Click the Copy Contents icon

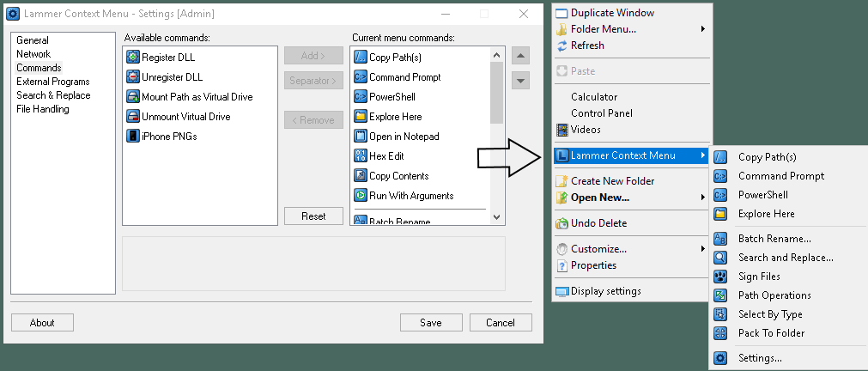361,176
